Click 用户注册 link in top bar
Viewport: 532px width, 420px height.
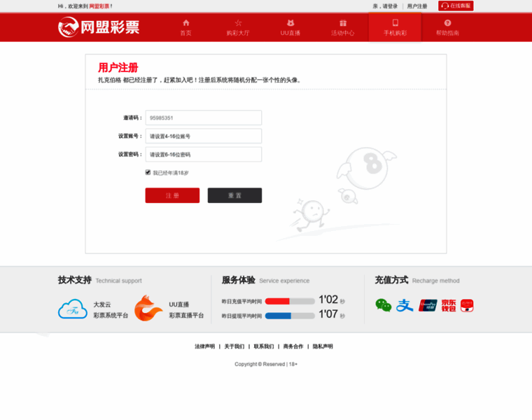(417, 6)
